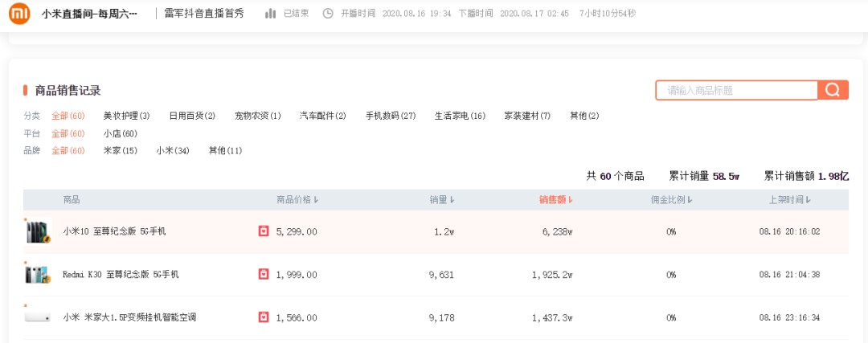Open the Redmi K30 product thumbnail
This screenshot has height=343, width=868.
click(38, 274)
